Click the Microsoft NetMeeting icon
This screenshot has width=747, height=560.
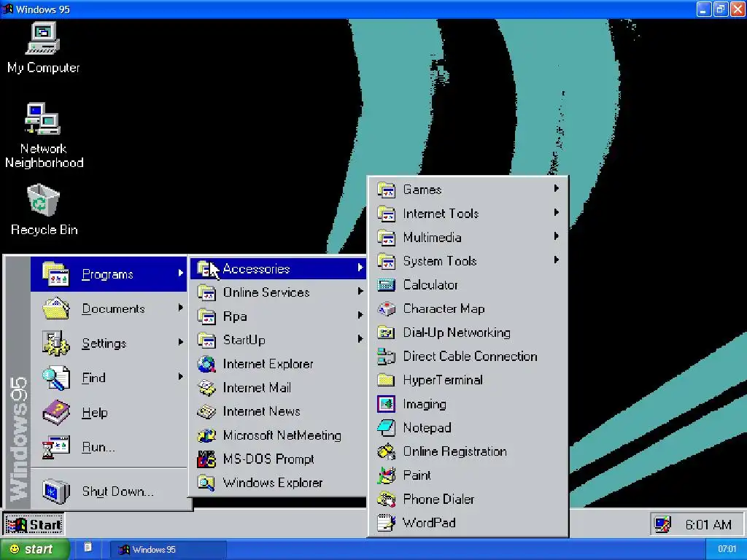(206, 435)
